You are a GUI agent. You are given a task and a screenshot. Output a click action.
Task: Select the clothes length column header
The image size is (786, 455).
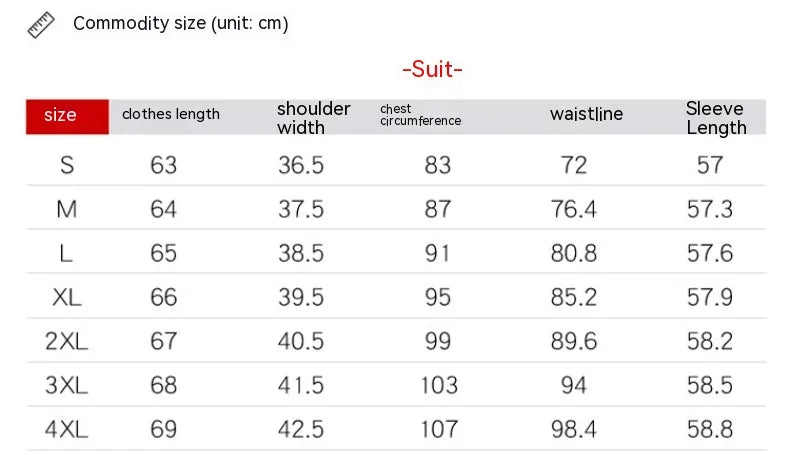[171, 114]
